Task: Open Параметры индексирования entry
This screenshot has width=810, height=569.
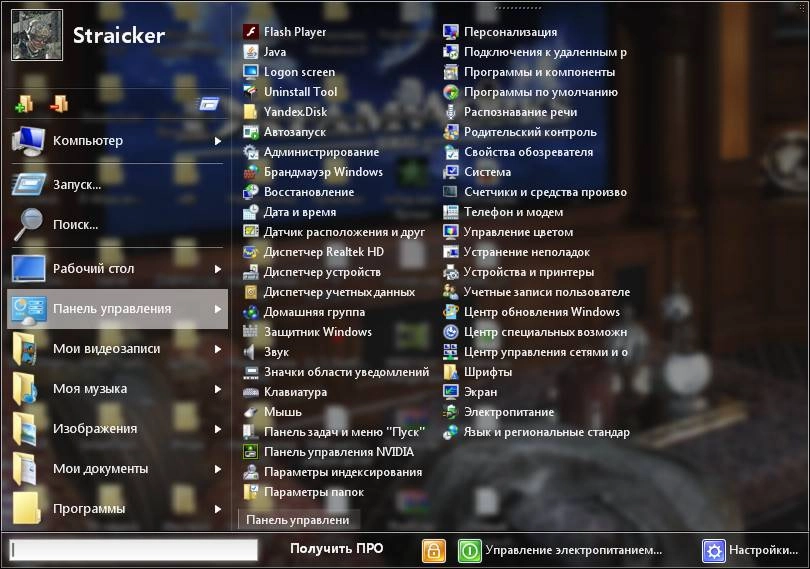Action: tap(333, 472)
